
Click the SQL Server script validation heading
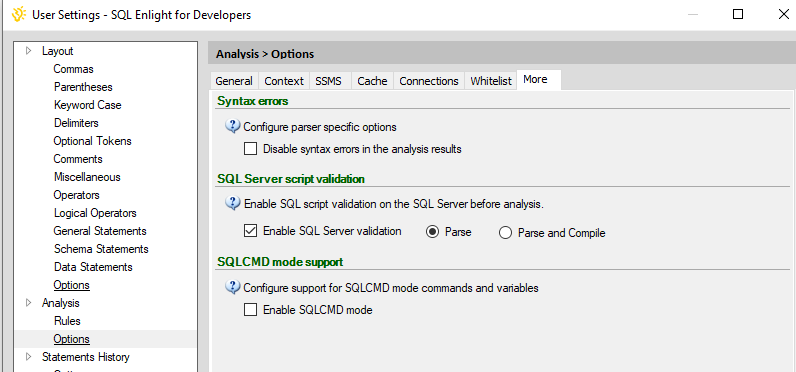pyautogui.click(x=291, y=179)
